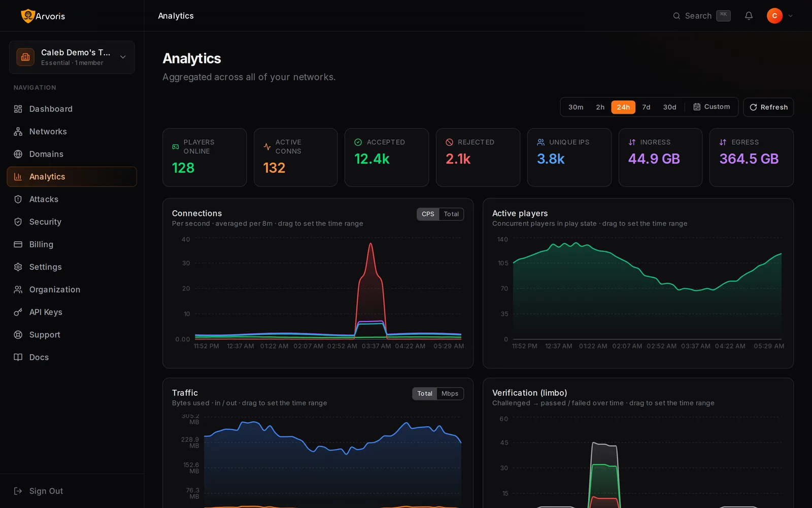Select the 2h time range
Viewport: 812px width, 508px height.
pos(600,107)
